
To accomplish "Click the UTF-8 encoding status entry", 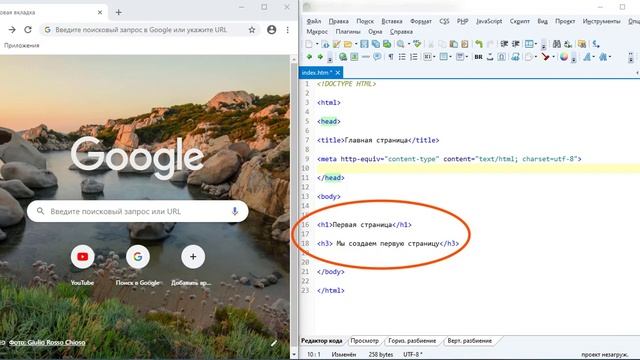I will tap(413, 355).
